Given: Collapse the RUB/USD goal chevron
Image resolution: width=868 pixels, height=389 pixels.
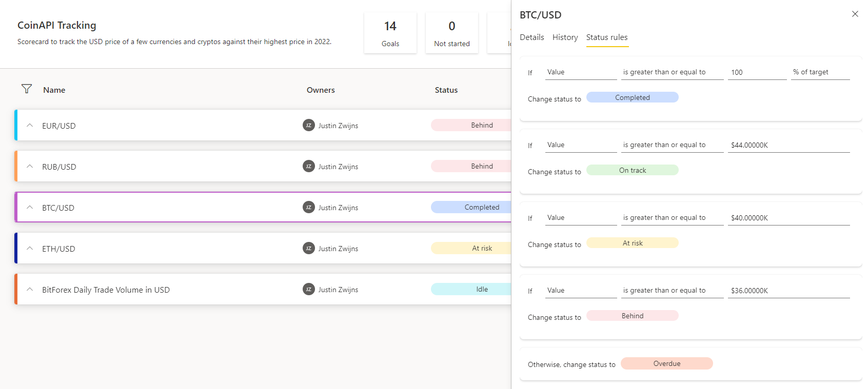Looking at the screenshot, I should pyautogui.click(x=30, y=167).
